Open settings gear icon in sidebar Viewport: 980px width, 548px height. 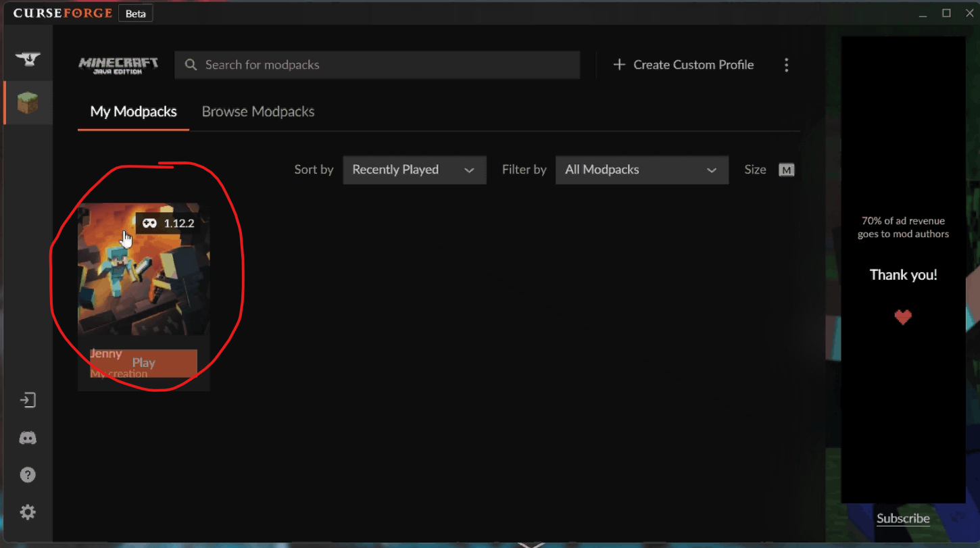(28, 512)
